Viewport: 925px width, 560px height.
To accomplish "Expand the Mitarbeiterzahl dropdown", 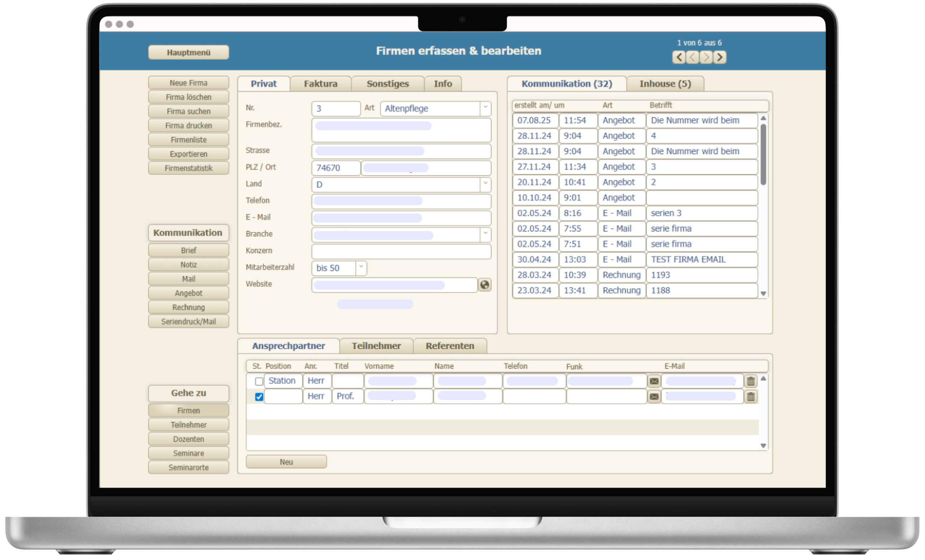I will point(361,268).
